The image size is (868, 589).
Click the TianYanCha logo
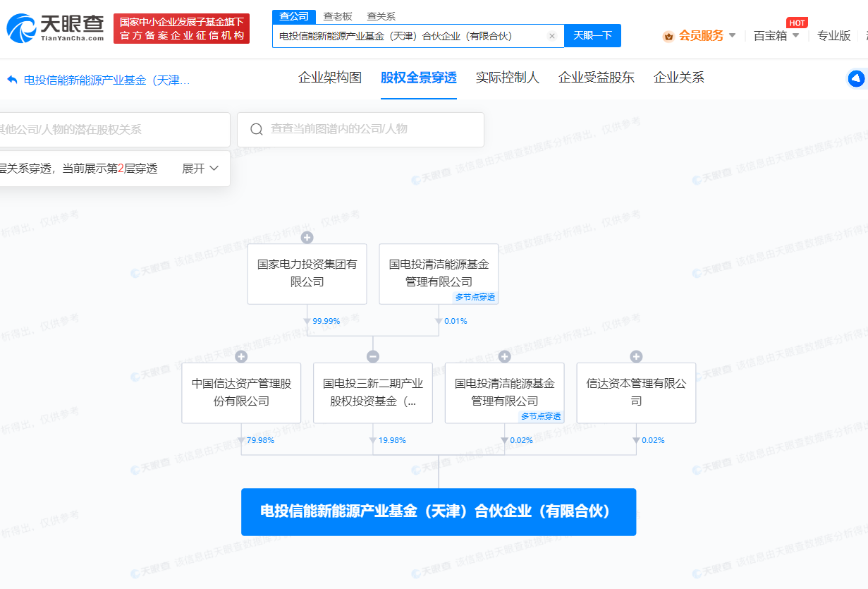point(56,28)
